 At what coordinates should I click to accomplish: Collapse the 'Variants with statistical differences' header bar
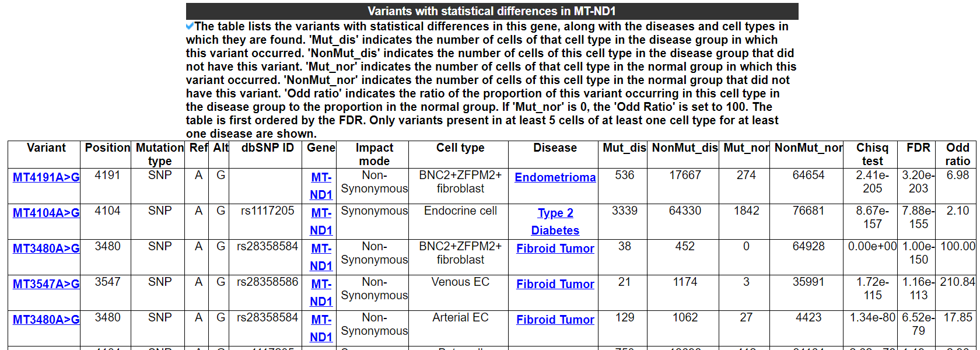[492, 11]
